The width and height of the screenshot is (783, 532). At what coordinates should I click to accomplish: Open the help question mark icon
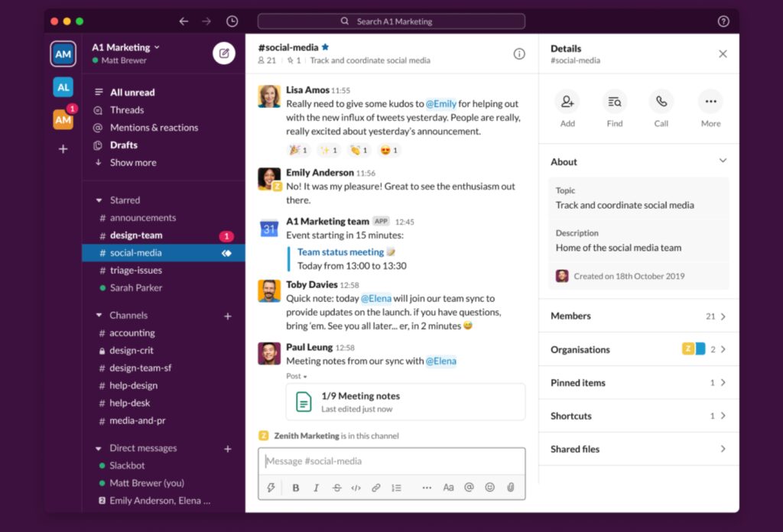coord(723,21)
